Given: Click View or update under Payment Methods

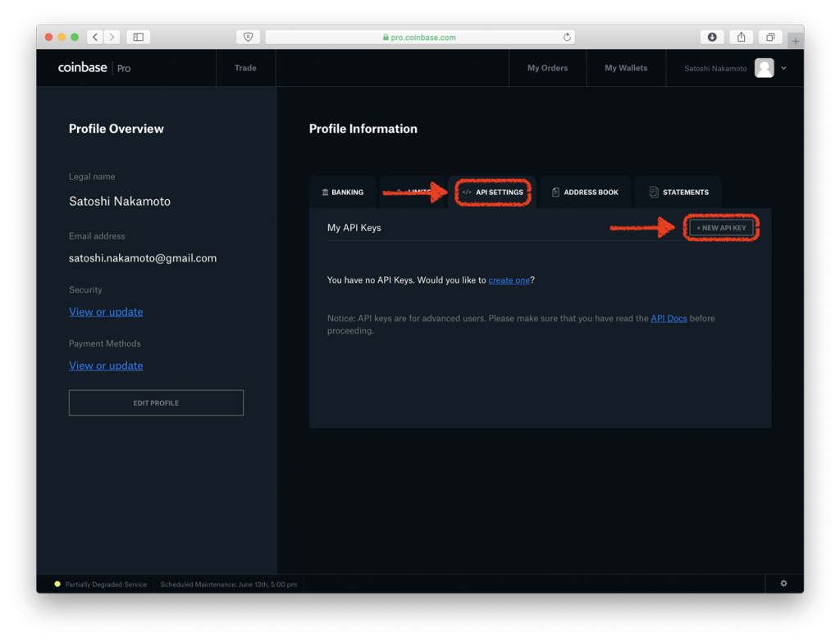Looking at the screenshot, I should click(106, 366).
